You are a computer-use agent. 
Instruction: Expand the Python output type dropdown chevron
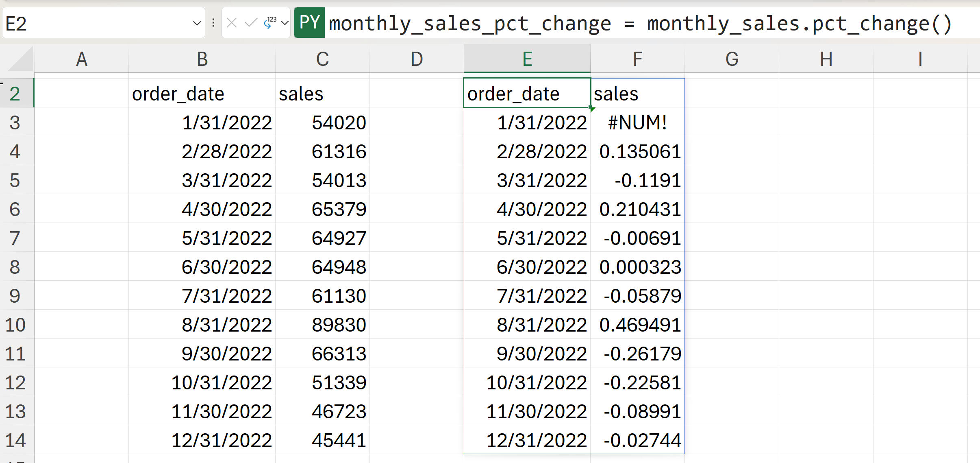pyautogui.click(x=285, y=23)
